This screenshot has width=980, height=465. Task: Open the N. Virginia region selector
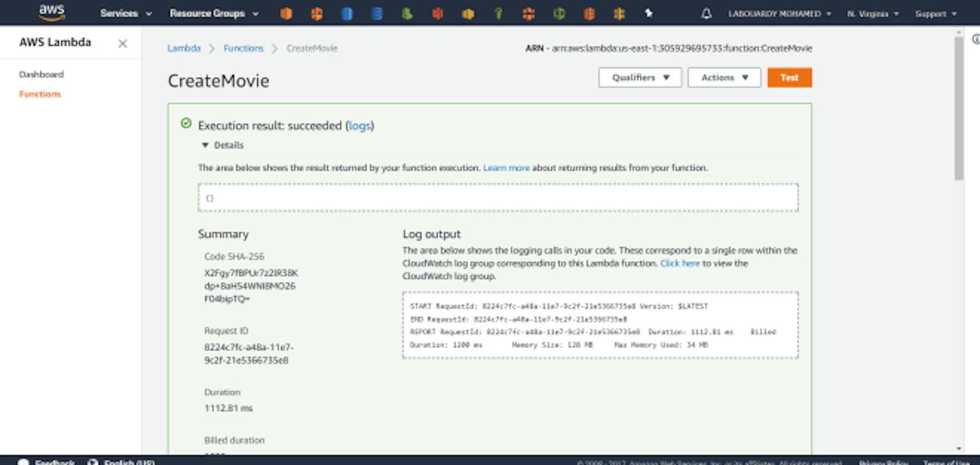point(873,14)
